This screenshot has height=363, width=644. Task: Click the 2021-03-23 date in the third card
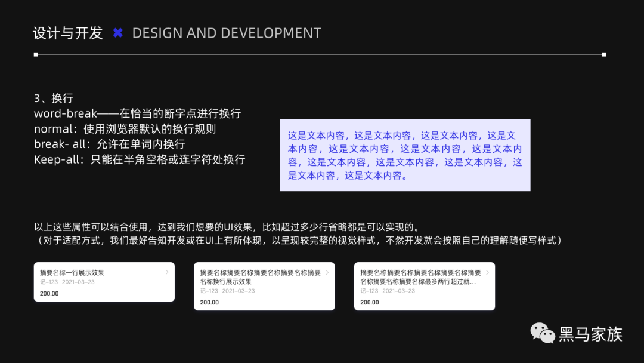click(398, 291)
